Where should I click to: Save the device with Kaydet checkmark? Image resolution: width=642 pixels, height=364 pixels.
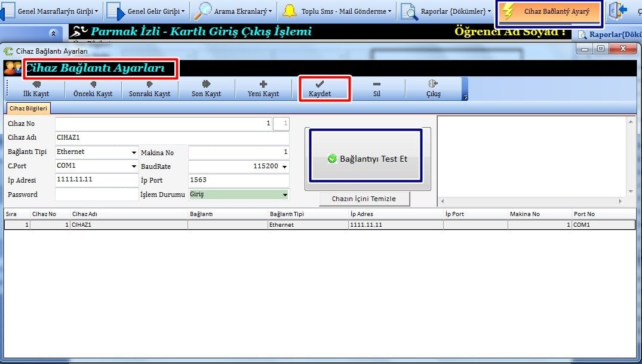coord(320,88)
